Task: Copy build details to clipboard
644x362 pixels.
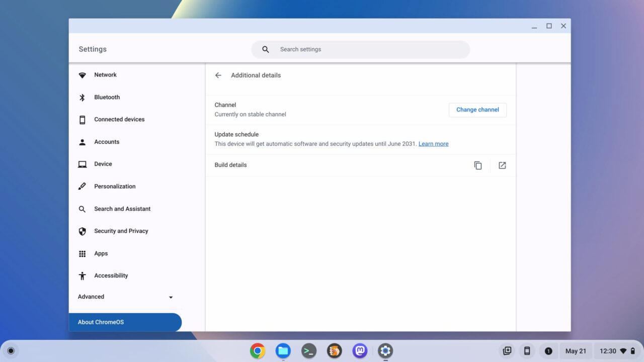Action: tap(478, 165)
